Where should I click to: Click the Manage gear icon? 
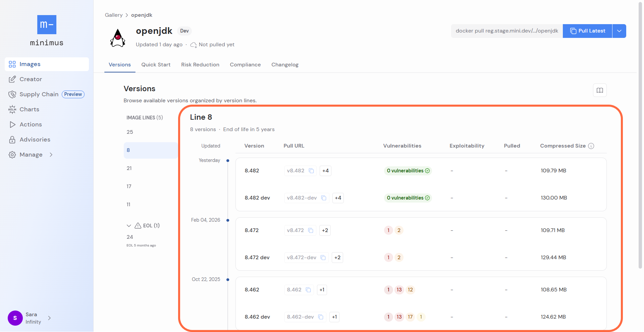point(12,155)
